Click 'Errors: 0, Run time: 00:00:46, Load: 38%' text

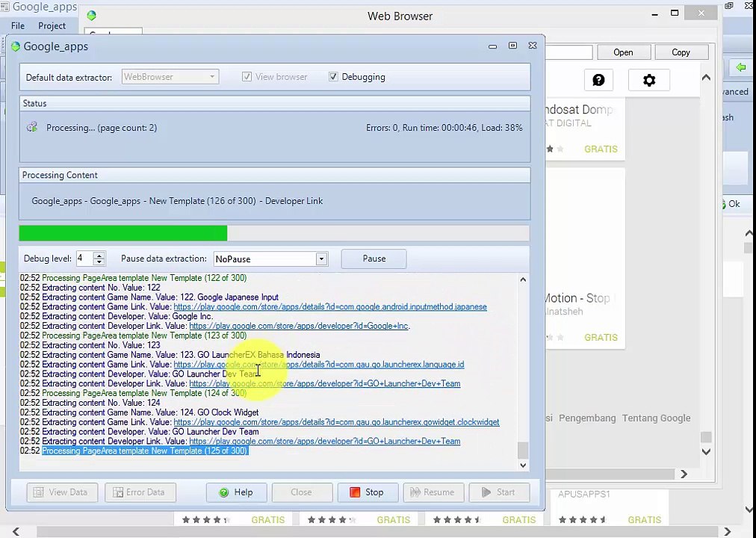click(x=444, y=128)
